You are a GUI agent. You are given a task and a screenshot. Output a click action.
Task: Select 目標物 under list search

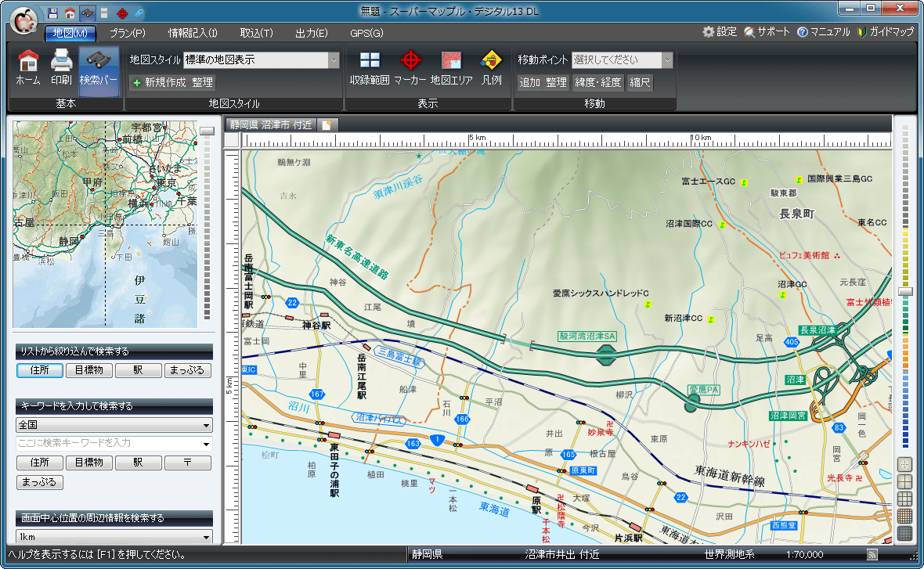(x=89, y=370)
